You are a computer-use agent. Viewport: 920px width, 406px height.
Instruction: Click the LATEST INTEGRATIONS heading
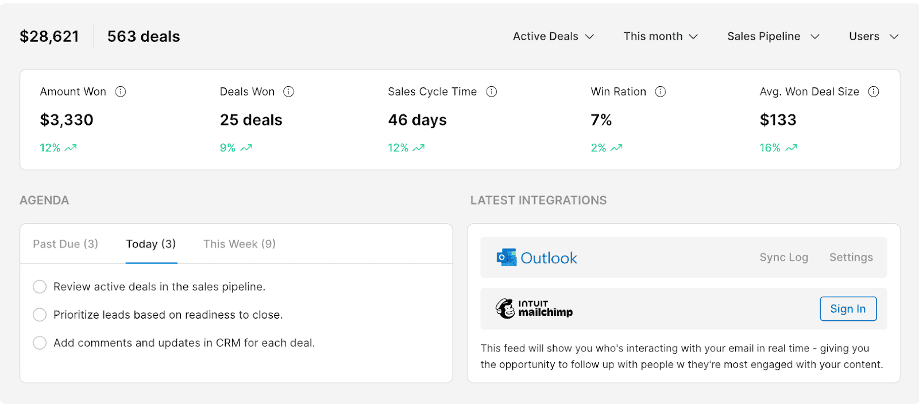coord(539,201)
